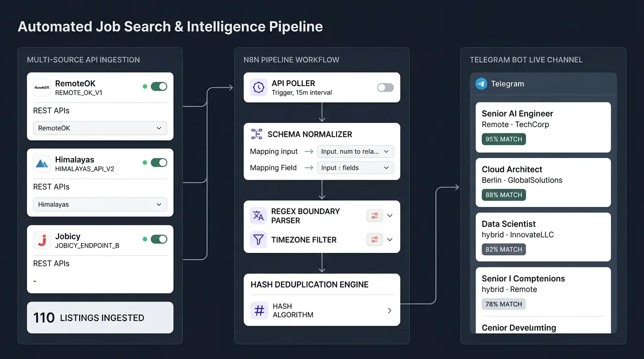Click 'hybrid · InnovateLLC' text
The height and width of the screenshot is (359, 644).
tap(518, 235)
